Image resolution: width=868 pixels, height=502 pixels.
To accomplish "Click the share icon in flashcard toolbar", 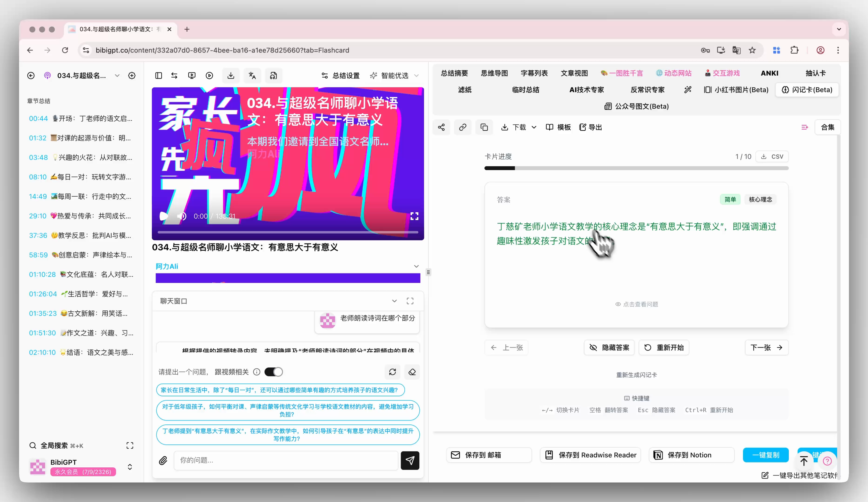I will pos(441,127).
